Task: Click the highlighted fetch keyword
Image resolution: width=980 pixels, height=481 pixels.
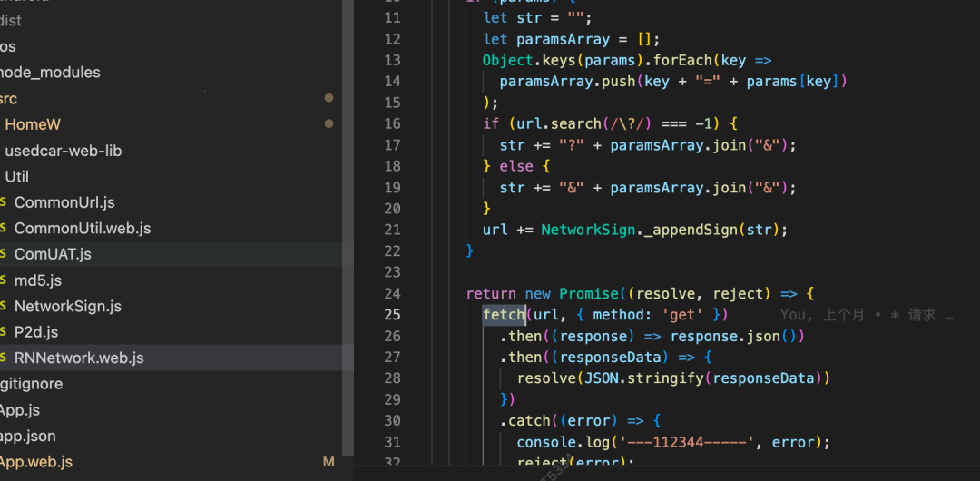Action: [503, 314]
